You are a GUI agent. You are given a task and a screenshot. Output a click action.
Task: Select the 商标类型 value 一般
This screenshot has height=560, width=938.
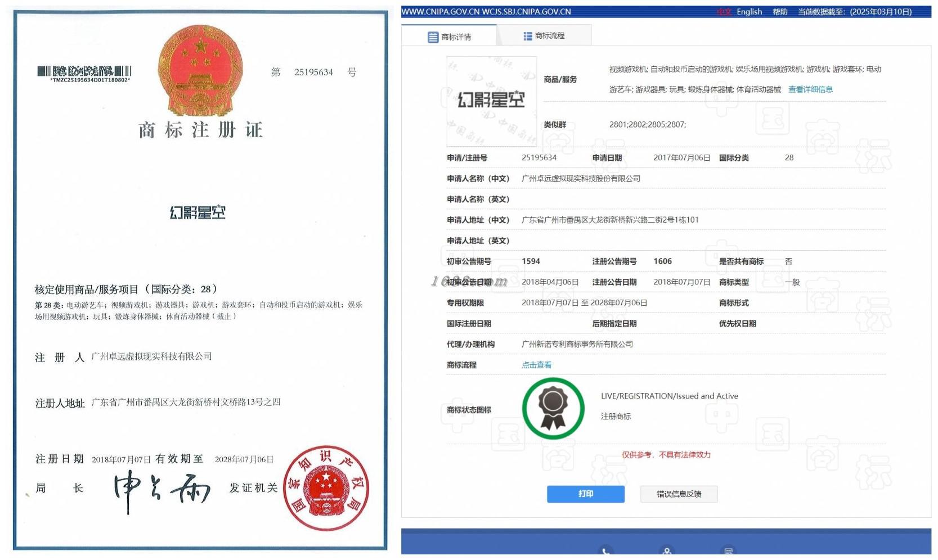coord(792,282)
